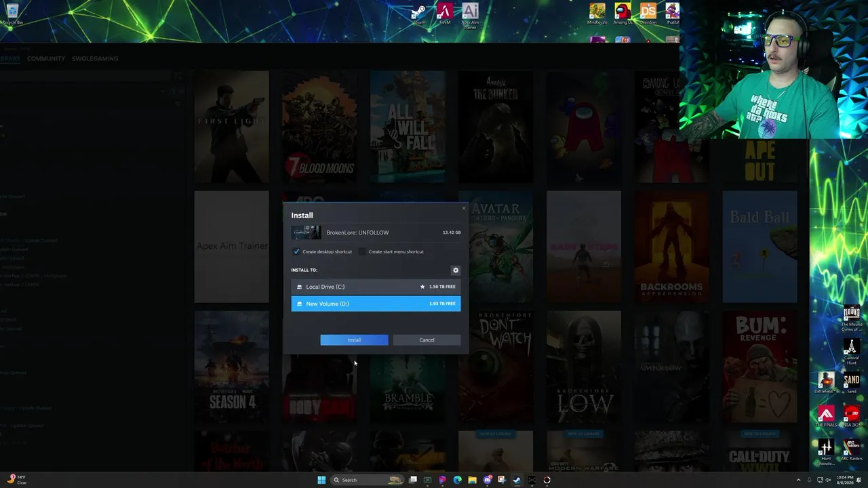
Task: Select the Apex Aim Trainer library tile
Action: pyautogui.click(x=232, y=247)
